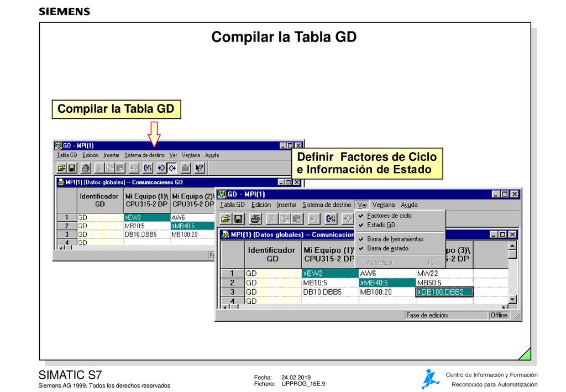Screen dimensions: 566x392
Task: Click the sender arrow icon in the front window toolbar
Action: pos(348,219)
